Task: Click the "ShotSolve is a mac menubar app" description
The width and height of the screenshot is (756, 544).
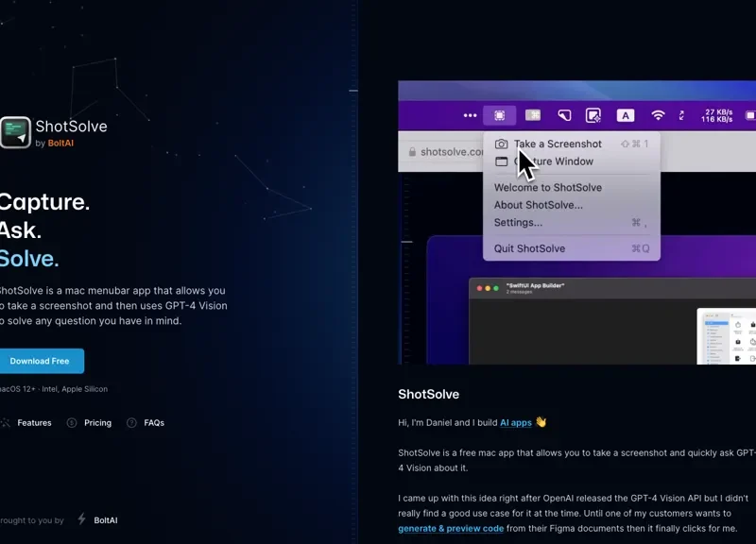Action: click(x=113, y=305)
